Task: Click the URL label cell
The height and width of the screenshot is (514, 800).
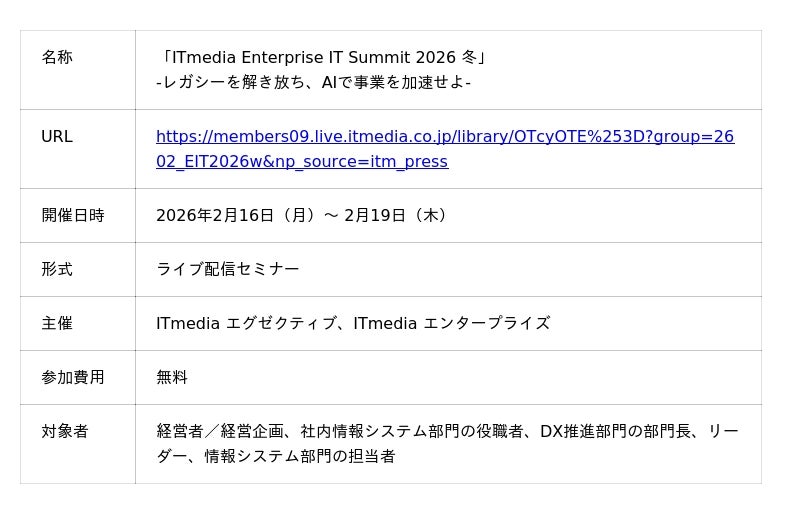Action: click(57, 137)
